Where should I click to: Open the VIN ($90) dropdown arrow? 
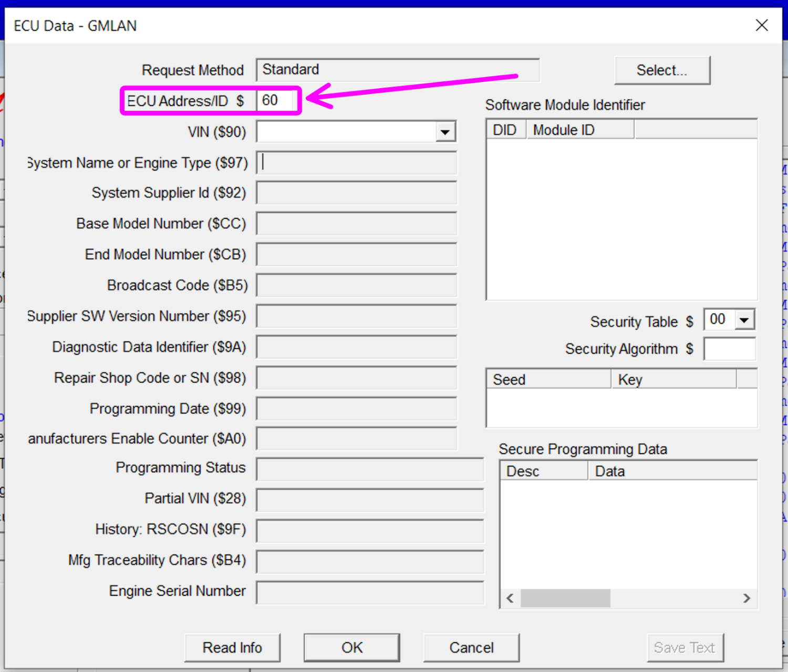point(445,132)
